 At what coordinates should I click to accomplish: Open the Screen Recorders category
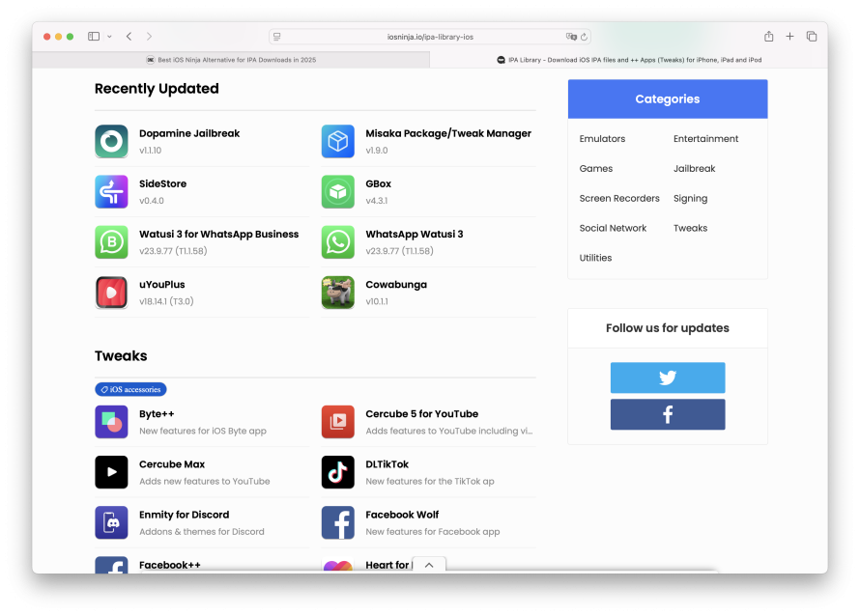[x=619, y=198]
